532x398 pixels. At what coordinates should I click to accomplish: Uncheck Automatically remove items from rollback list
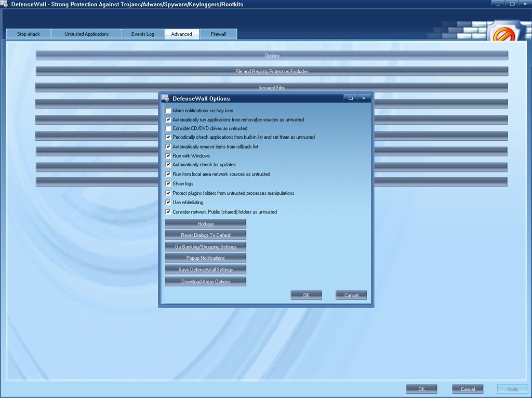[x=168, y=147]
